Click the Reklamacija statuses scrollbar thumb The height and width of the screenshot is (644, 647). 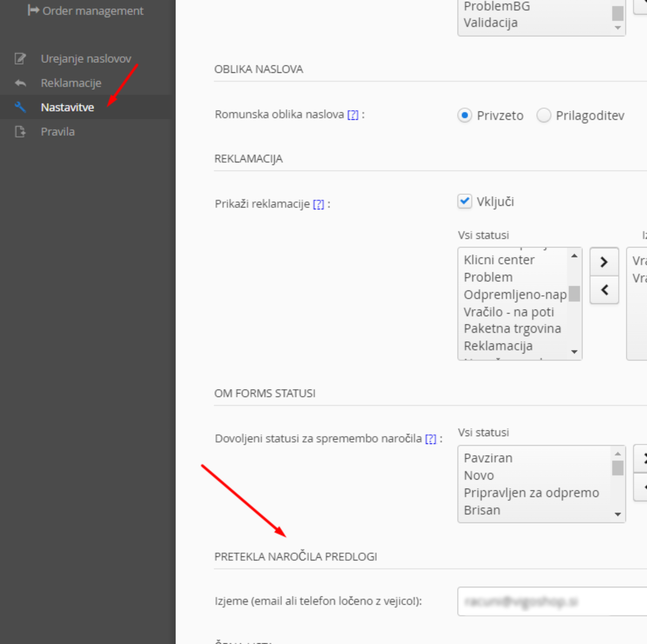574,294
